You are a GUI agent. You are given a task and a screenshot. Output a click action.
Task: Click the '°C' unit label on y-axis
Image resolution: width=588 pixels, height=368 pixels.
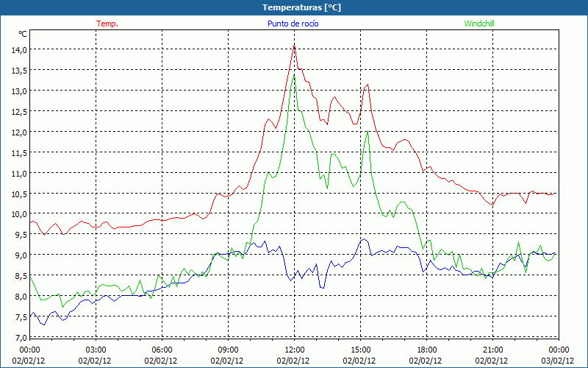tap(23, 34)
